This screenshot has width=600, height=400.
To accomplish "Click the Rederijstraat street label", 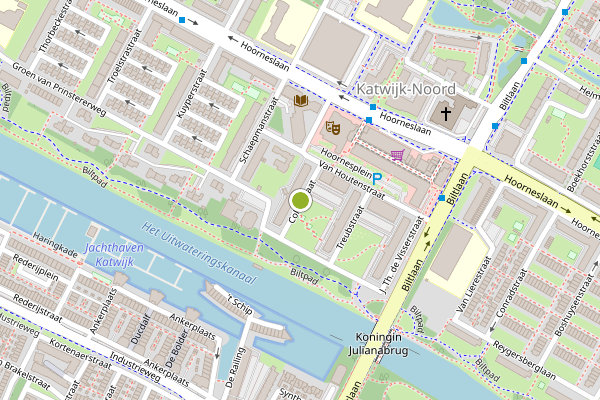I will point(37,308).
